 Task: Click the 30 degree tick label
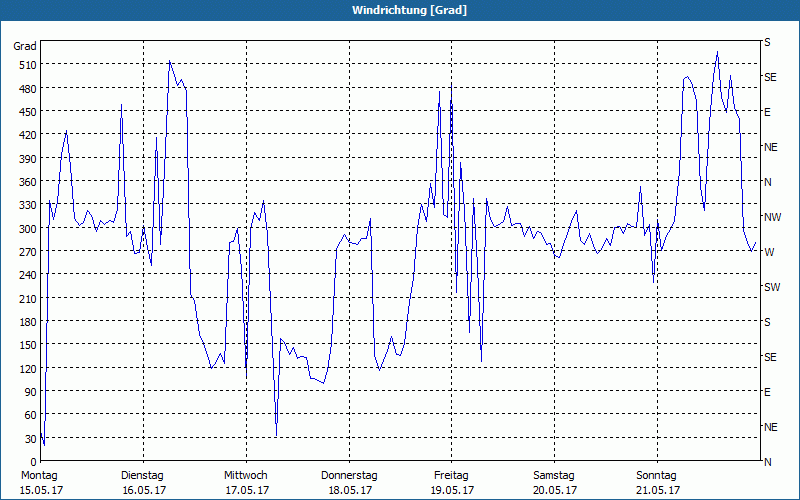coord(31,439)
